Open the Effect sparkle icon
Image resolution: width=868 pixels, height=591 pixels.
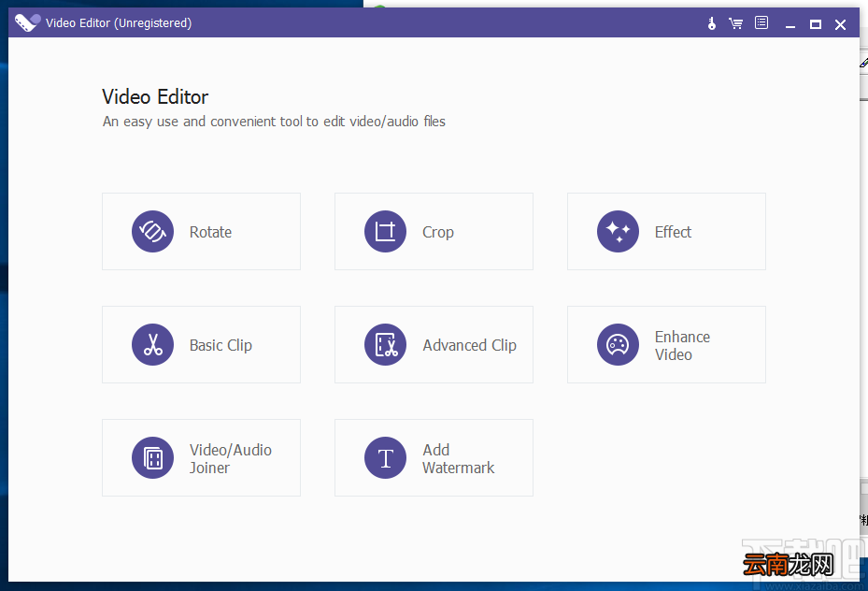pos(618,232)
